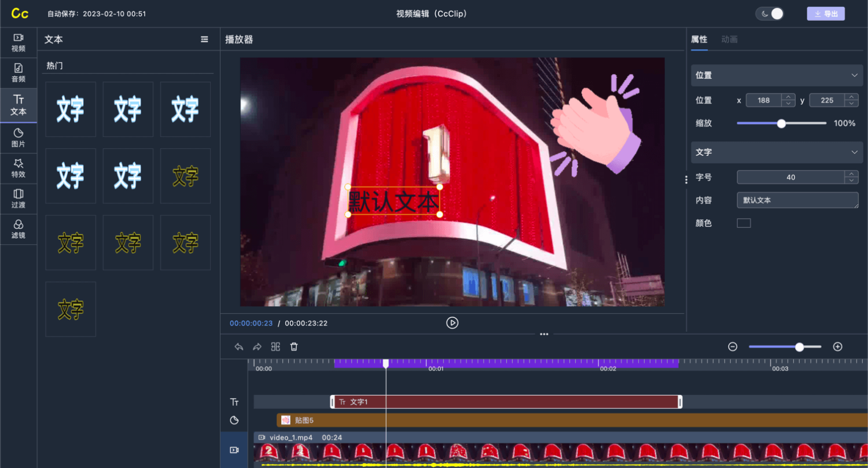The width and height of the screenshot is (868, 468).
Task: Zoom in timeline with plus icon
Action: tap(837, 347)
